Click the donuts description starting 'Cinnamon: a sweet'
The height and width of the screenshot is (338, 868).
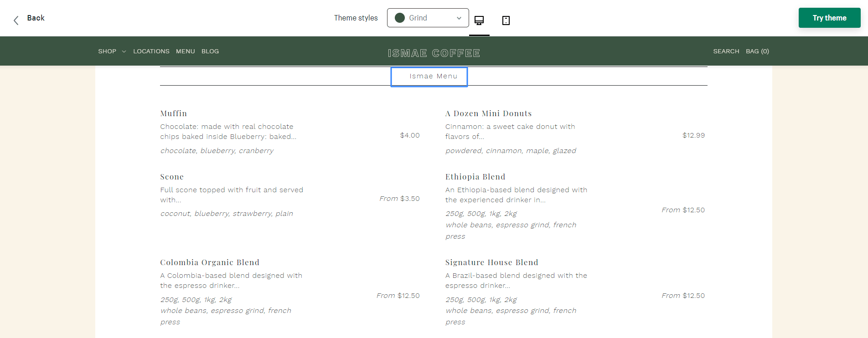click(510, 132)
